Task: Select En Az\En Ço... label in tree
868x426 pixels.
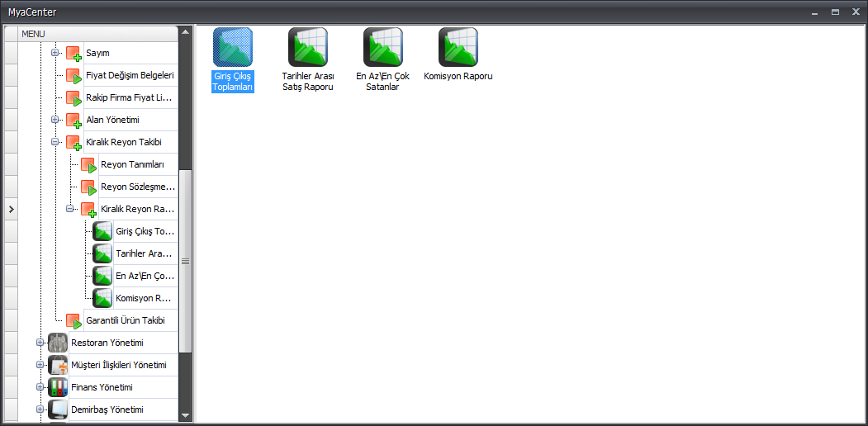Action: pyautogui.click(x=145, y=276)
